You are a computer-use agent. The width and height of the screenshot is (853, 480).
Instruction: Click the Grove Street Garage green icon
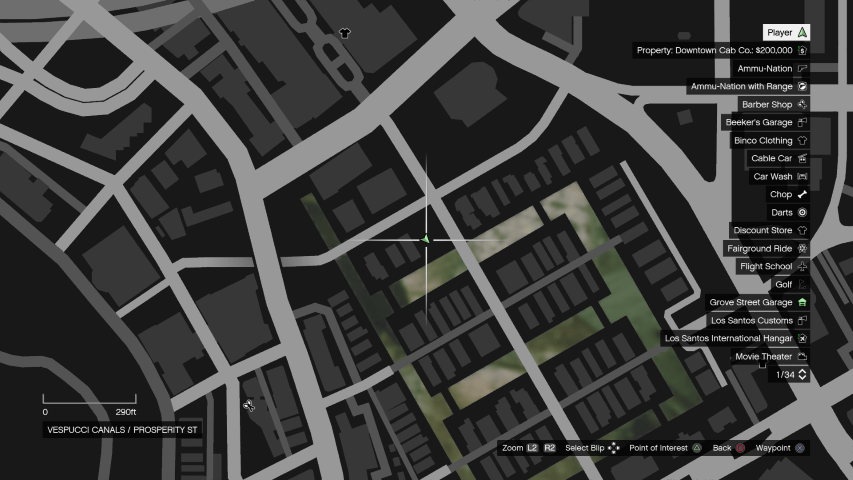[802, 303]
